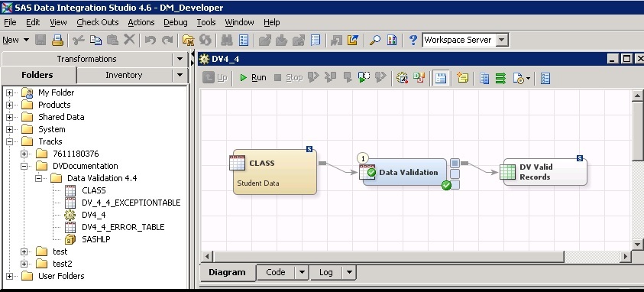
Task: Click the Run button
Action: point(253,77)
